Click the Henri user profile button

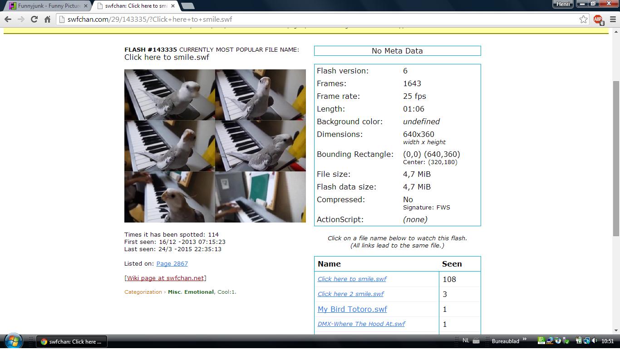[563, 4]
